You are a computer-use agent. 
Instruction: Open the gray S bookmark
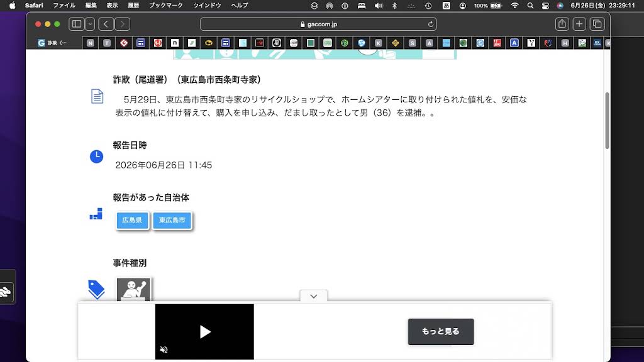tap(413, 43)
